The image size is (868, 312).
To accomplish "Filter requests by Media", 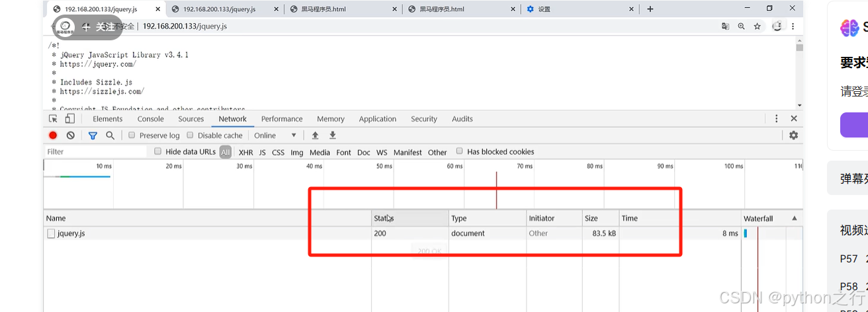I will [320, 152].
